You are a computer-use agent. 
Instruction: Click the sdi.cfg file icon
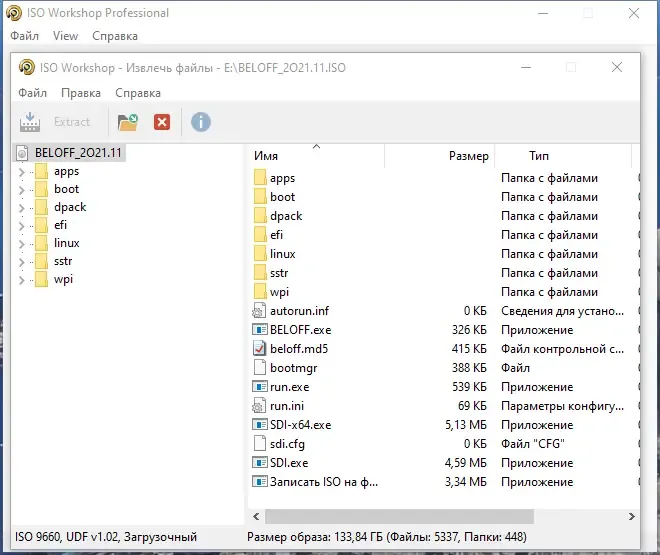(x=260, y=443)
